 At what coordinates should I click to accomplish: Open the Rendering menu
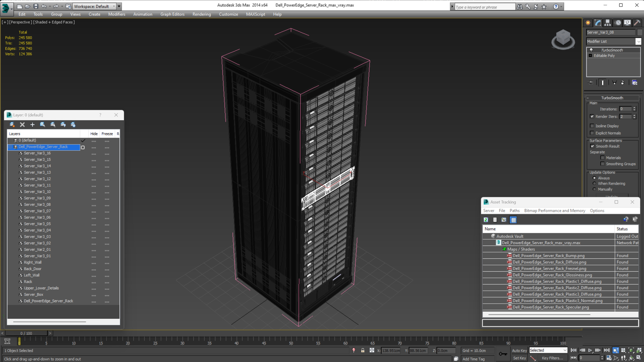click(x=201, y=14)
